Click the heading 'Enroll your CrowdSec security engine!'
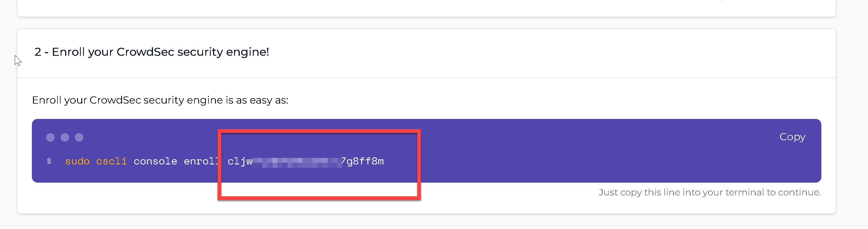Screen dimensions: 868x229 coord(160,52)
